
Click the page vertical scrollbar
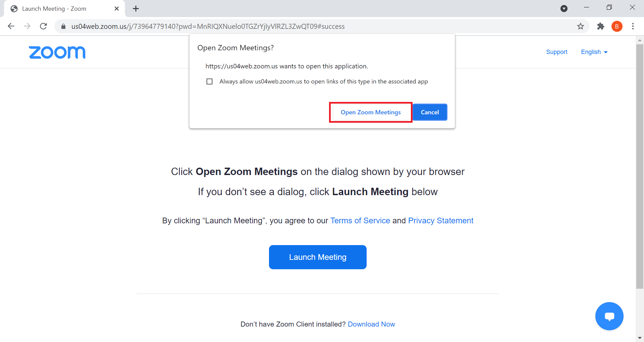click(640, 168)
